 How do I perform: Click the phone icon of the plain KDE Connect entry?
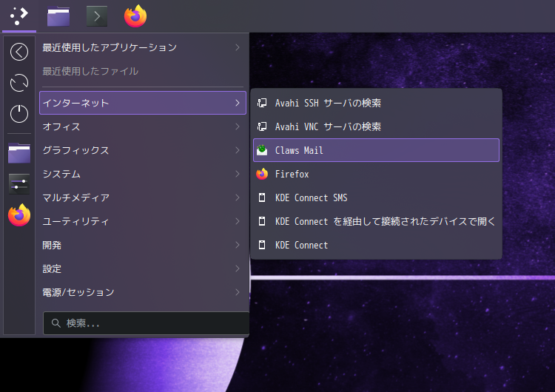pyautogui.click(x=262, y=245)
